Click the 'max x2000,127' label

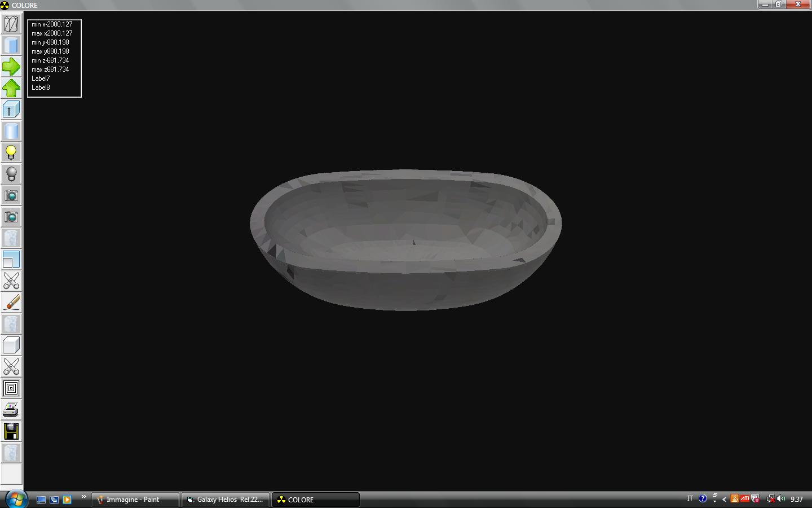[52, 33]
